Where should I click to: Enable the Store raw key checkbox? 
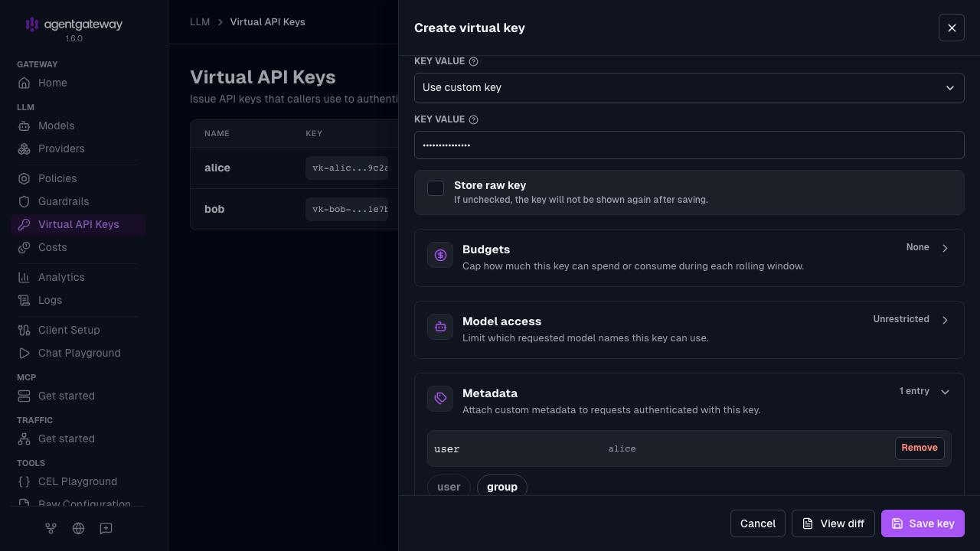pyautogui.click(x=436, y=187)
